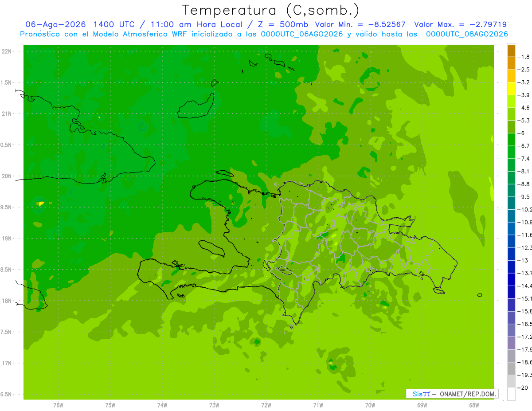
Task: Click the "18N" latitude label
Action: point(7,301)
